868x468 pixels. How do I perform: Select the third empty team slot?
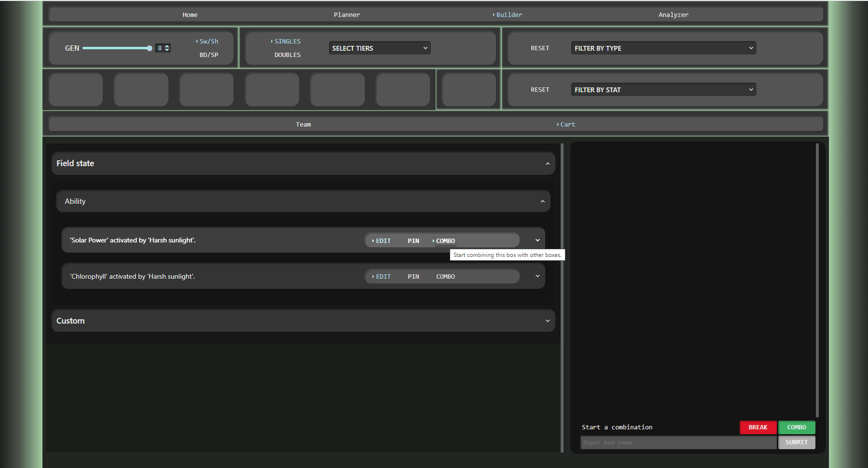tap(207, 90)
